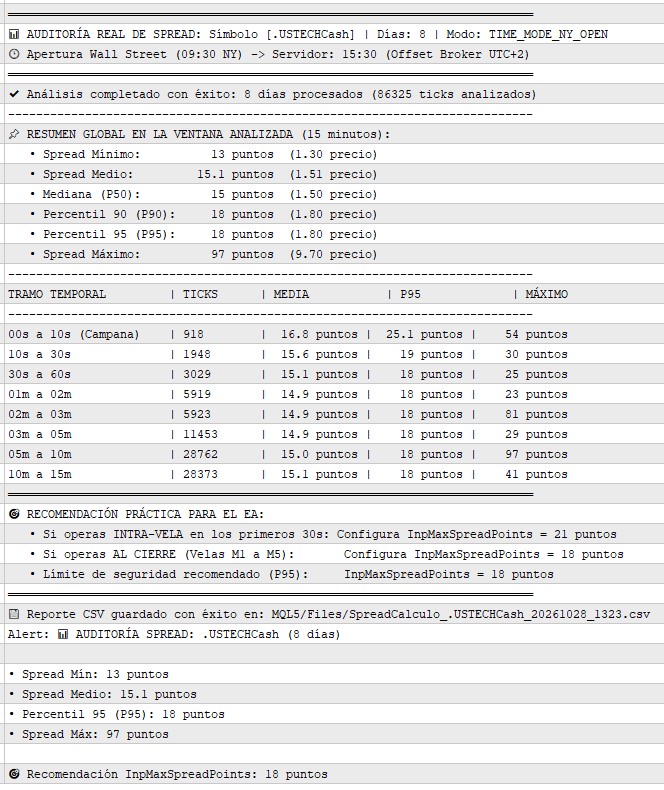Viewport: 664px width, 790px height.
Task: Click the chart icon in the Alert line
Action: [63, 634]
